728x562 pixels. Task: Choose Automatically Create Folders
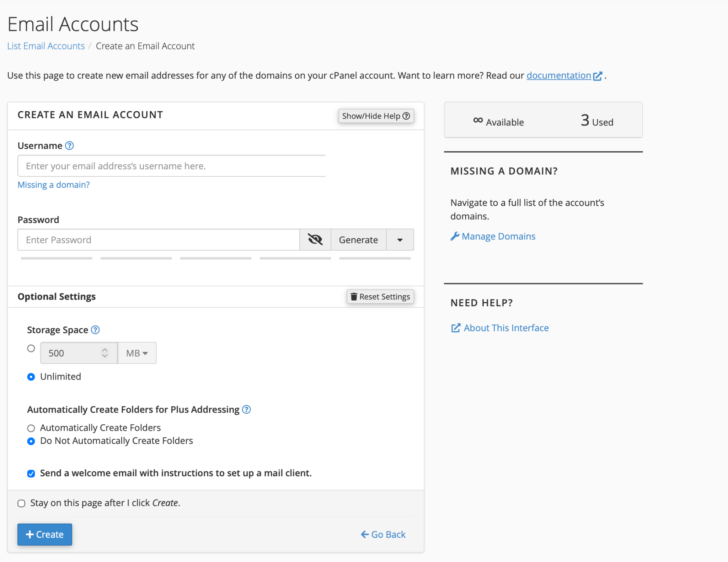pos(31,428)
